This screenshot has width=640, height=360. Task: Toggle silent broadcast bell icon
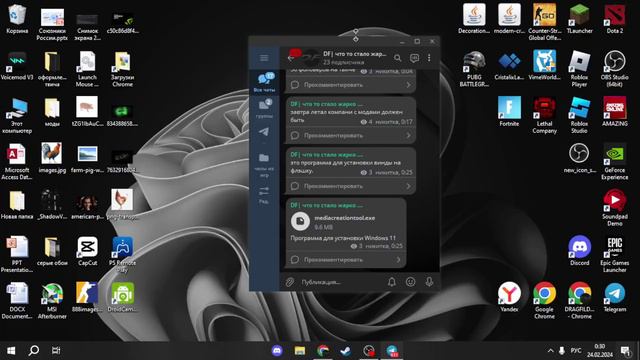[391, 282]
